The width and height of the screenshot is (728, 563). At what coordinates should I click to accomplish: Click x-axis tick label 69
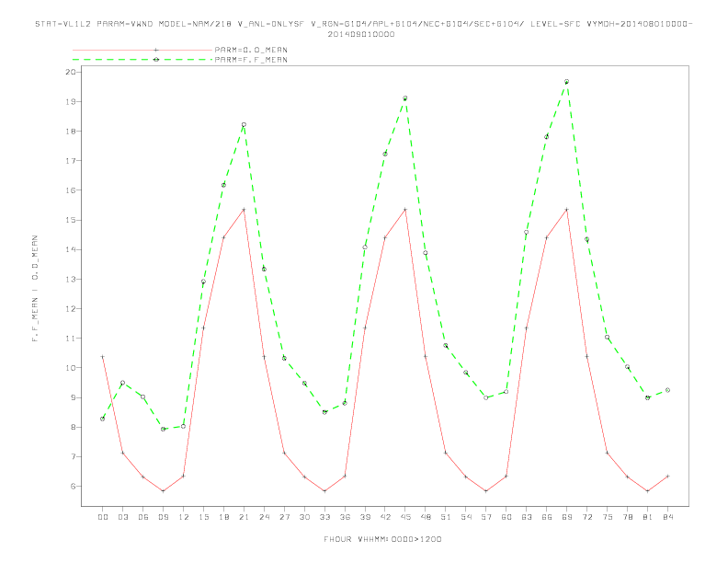tap(567, 517)
